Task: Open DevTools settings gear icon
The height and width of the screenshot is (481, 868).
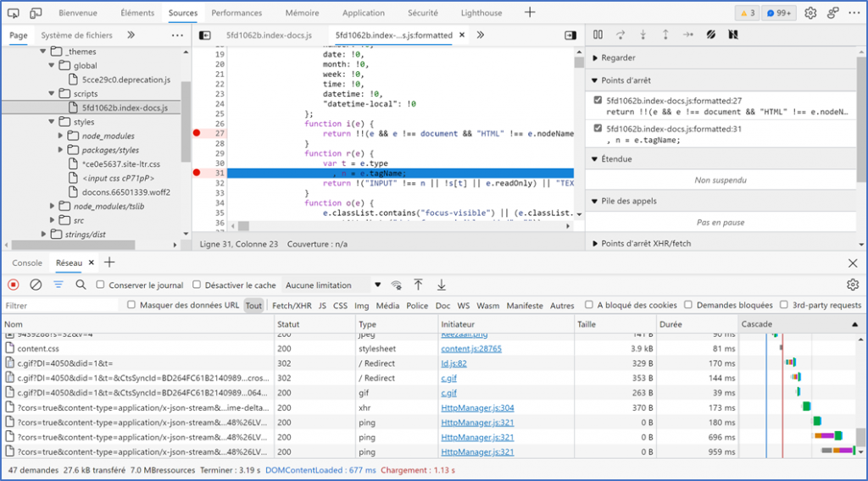Action: click(810, 13)
